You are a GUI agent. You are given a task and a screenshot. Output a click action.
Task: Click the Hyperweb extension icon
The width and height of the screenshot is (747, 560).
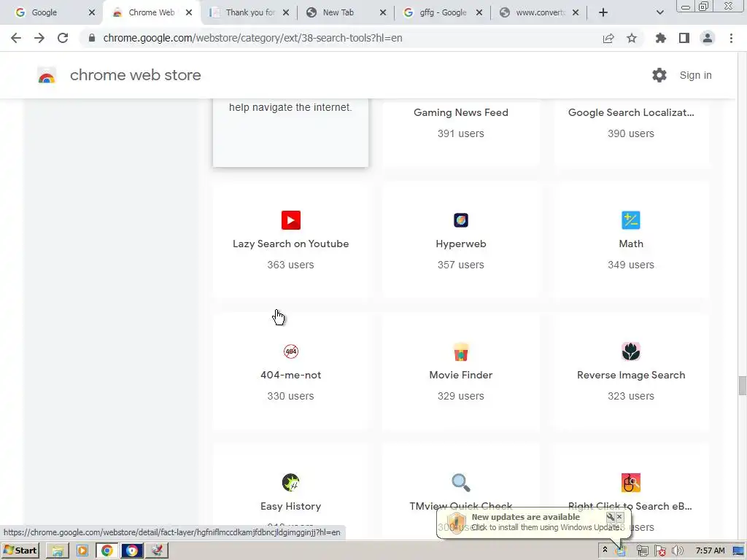click(x=461, y=220)
